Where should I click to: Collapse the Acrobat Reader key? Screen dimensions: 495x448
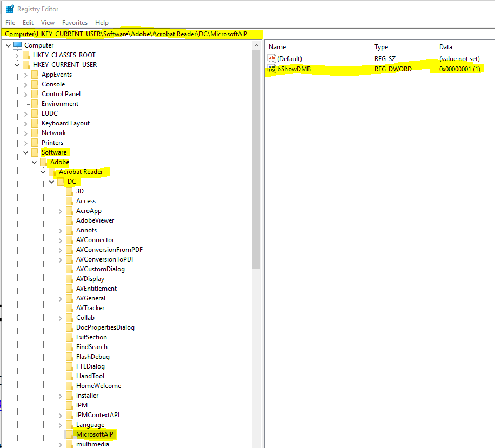pyautogui.click(x=43, y=172)
